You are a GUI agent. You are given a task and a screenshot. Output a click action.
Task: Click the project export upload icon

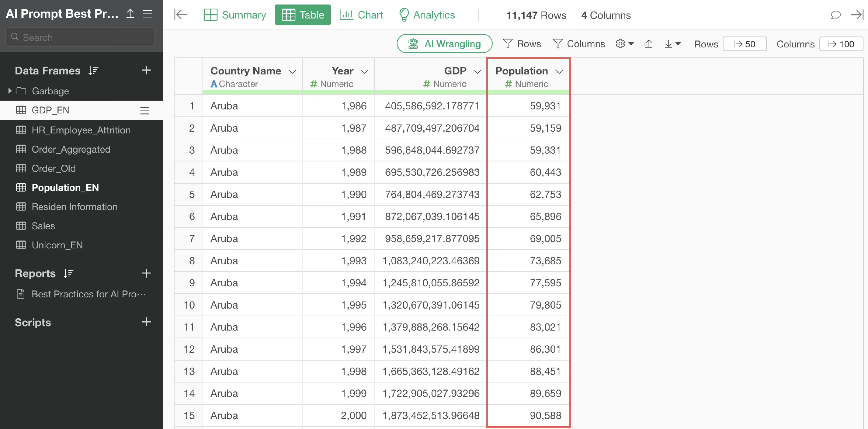point(130,14)
